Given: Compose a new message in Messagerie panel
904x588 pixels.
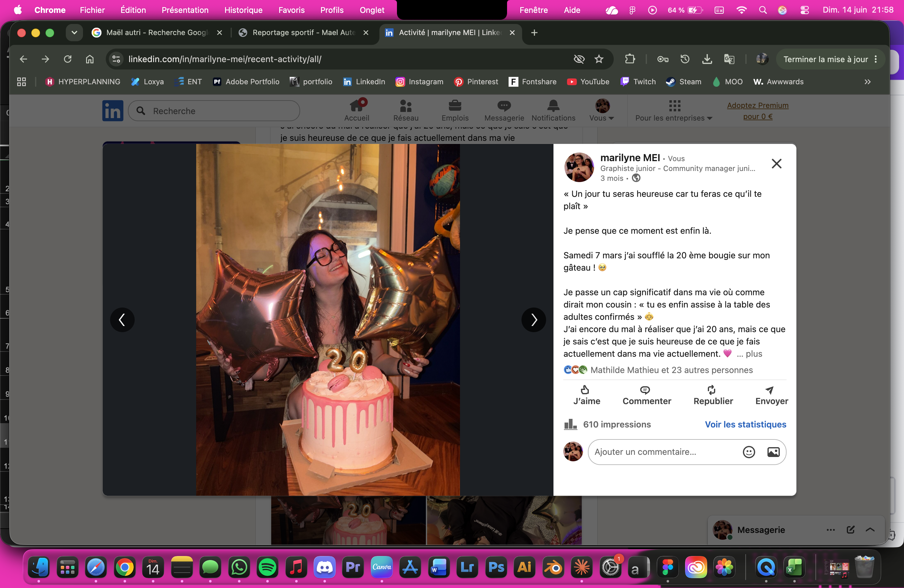Looking at the screenshot, I should [850, 530].
